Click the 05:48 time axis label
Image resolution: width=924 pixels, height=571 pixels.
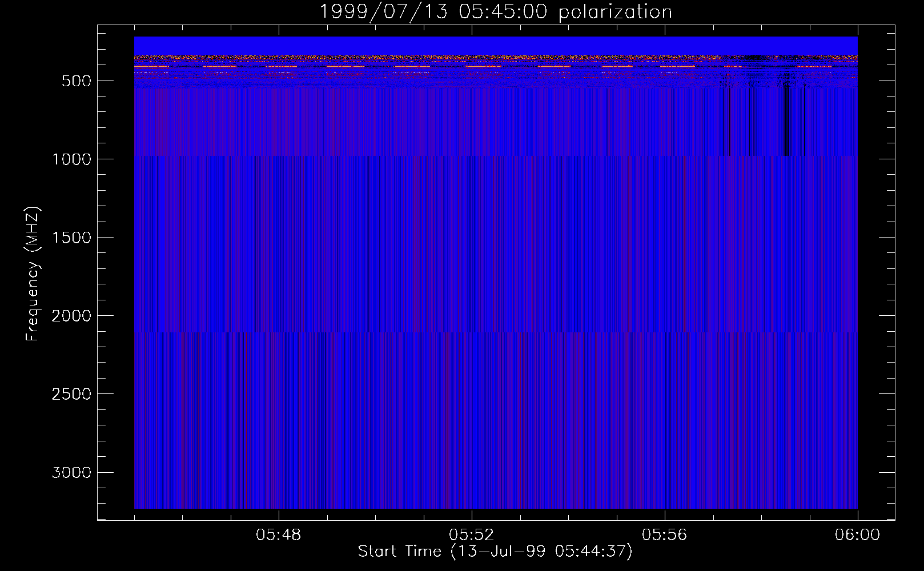tap(278, 535)
